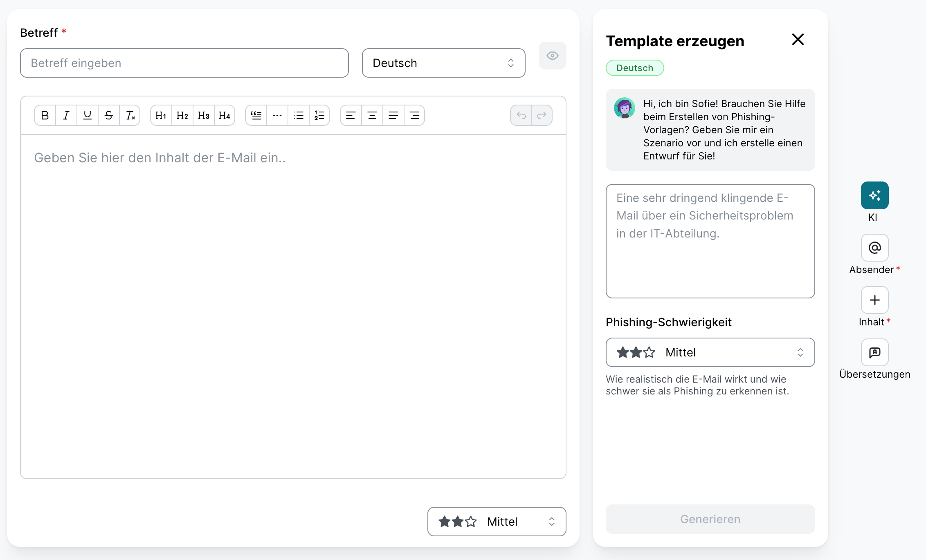Image resolution: width=926 pixels, height=560 pixels.
Task: Apply italic text formatting
Action: 66,115
